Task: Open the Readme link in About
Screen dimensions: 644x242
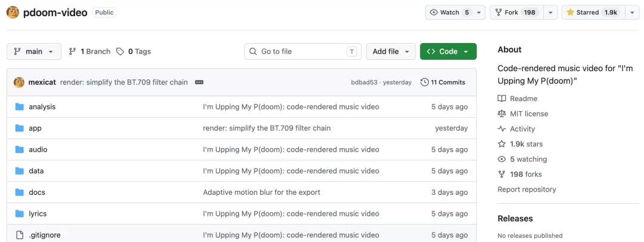Action: (x=518, y=99)
